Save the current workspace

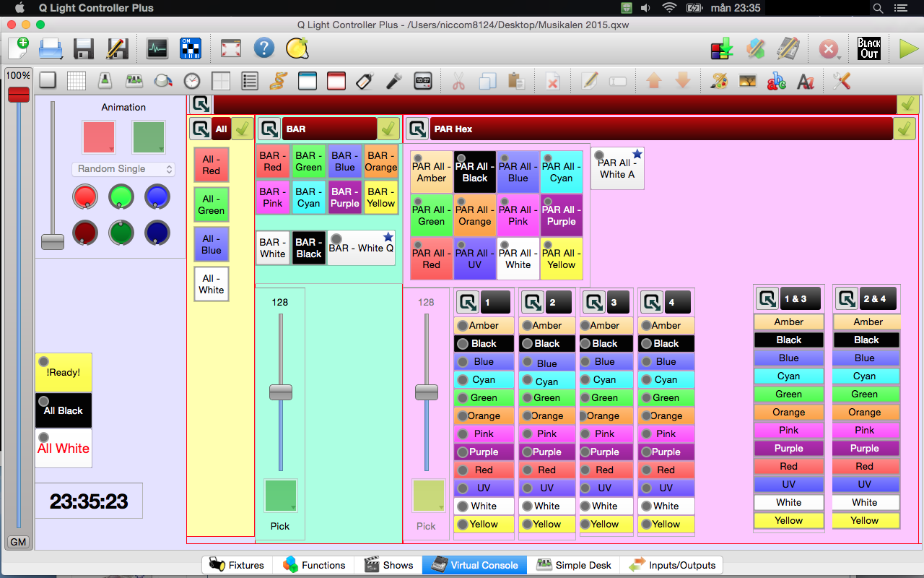84,48
